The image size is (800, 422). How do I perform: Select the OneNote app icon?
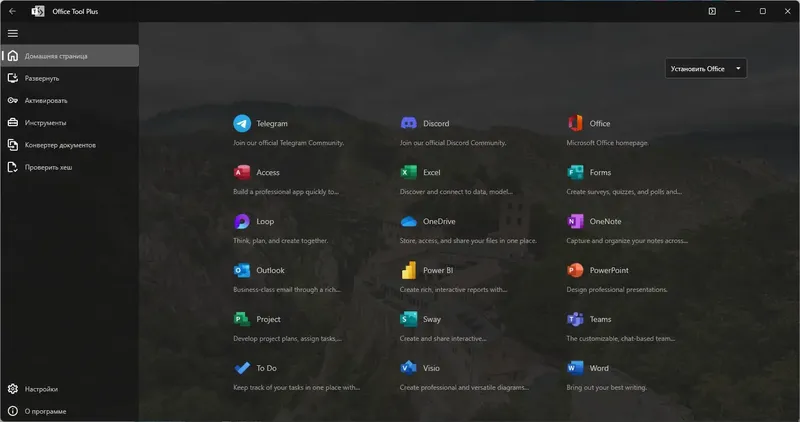(x=576, y=221)
